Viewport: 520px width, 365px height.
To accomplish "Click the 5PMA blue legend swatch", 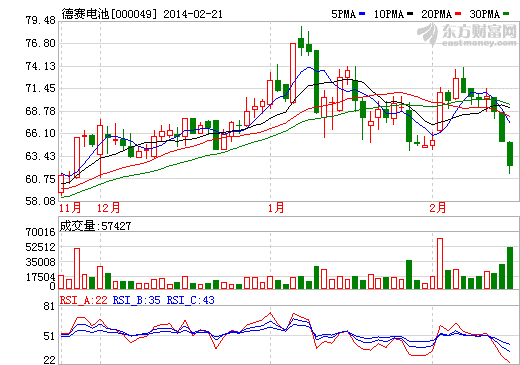I will click(x=362, y=14).
